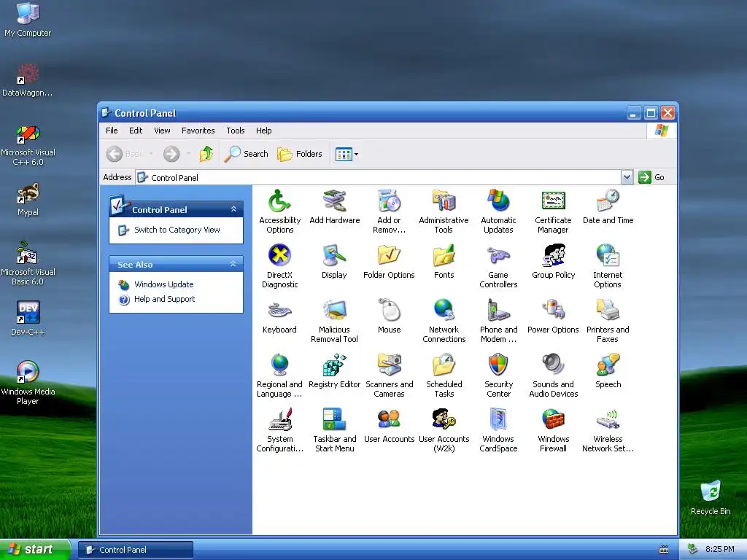Open the Views button dropdown

point(356,154)
